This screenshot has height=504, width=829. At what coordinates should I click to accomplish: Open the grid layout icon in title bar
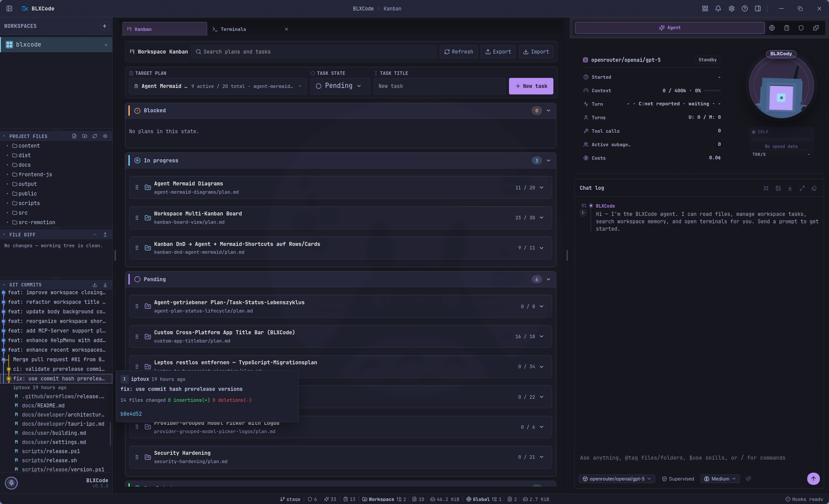tap(705, 9)
